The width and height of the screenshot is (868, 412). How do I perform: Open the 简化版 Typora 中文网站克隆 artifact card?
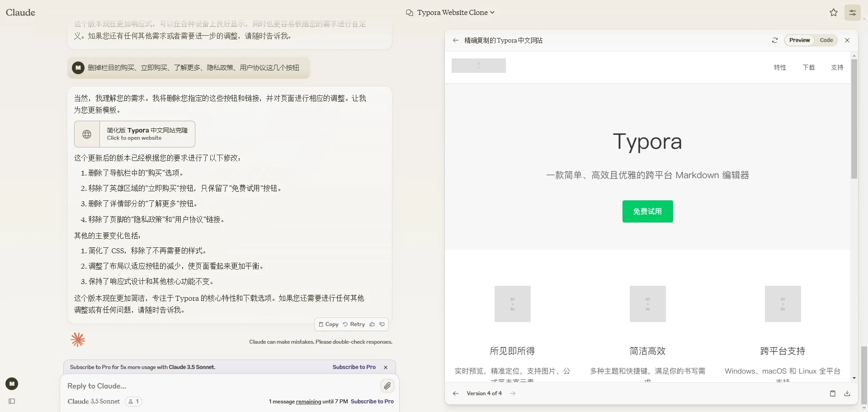[x=135, y=134]
